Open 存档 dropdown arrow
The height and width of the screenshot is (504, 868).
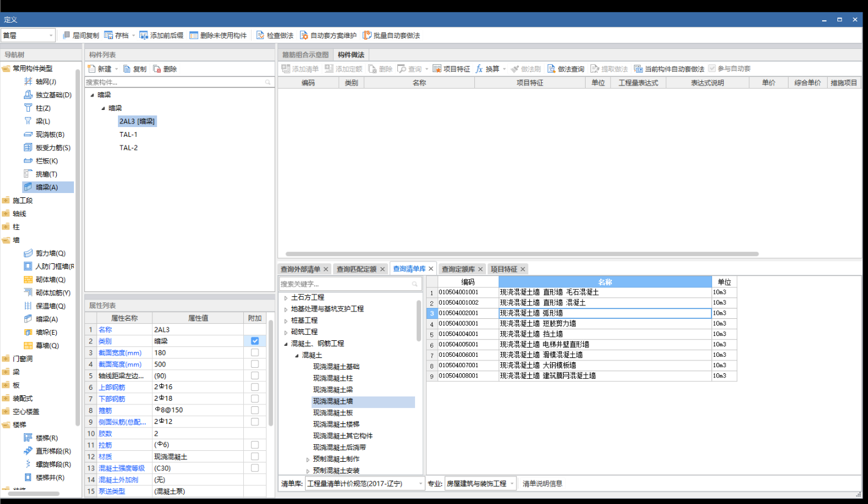(133, 35)
